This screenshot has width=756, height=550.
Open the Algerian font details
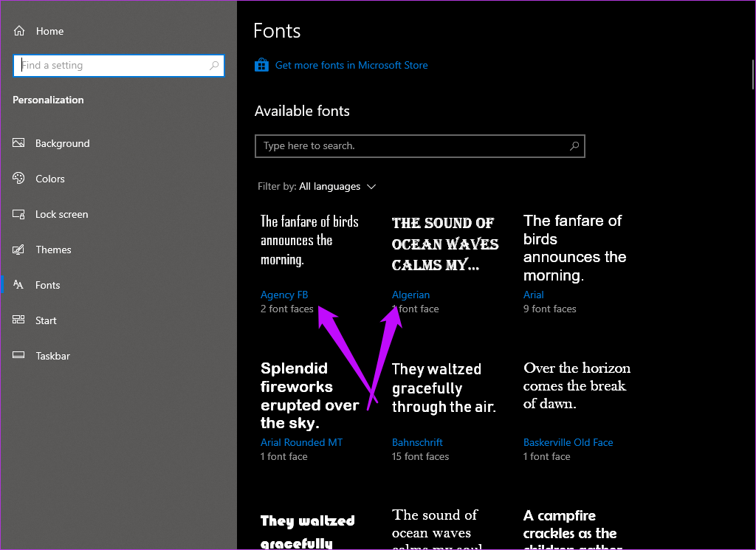pyautogui.click(x=410, y=295)
